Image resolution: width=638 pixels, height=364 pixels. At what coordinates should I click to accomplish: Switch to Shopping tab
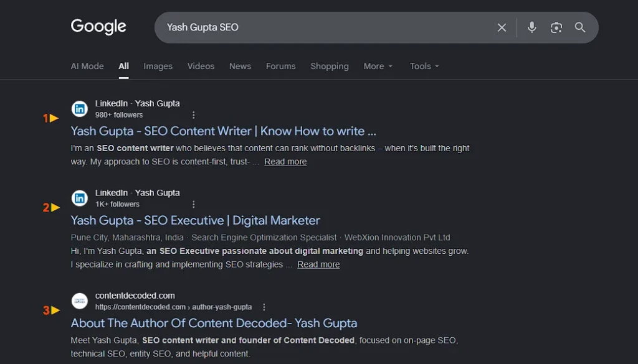click(330, 66)
